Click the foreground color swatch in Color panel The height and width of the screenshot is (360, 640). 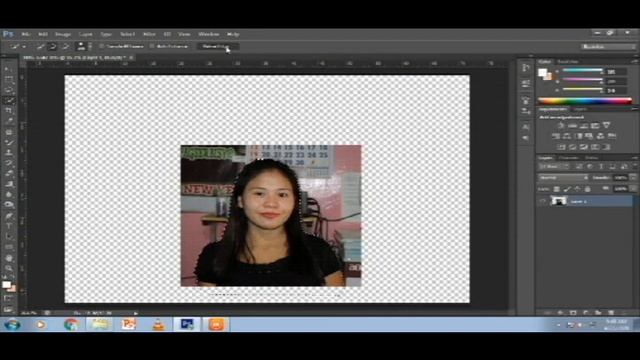pyautogui.click(x=542, y=73)
